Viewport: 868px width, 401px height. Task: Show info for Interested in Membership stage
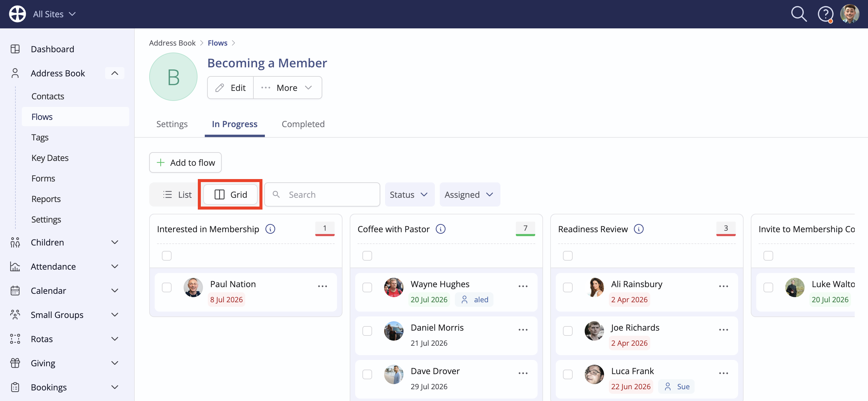point(270,229)
